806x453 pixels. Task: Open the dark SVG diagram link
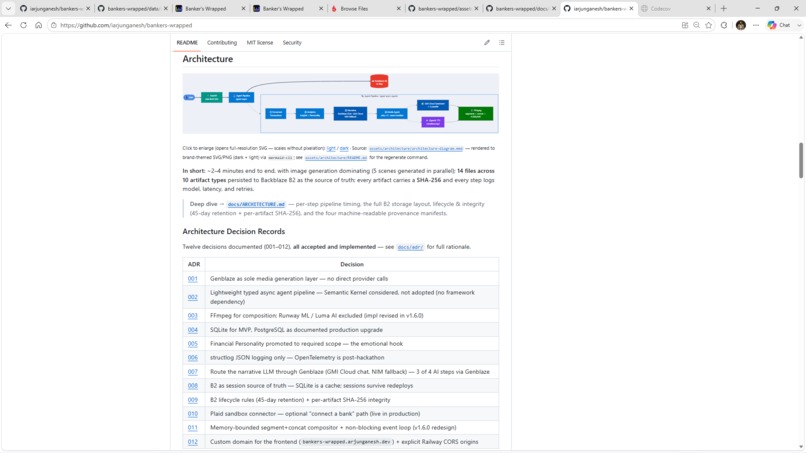point(344,148)
